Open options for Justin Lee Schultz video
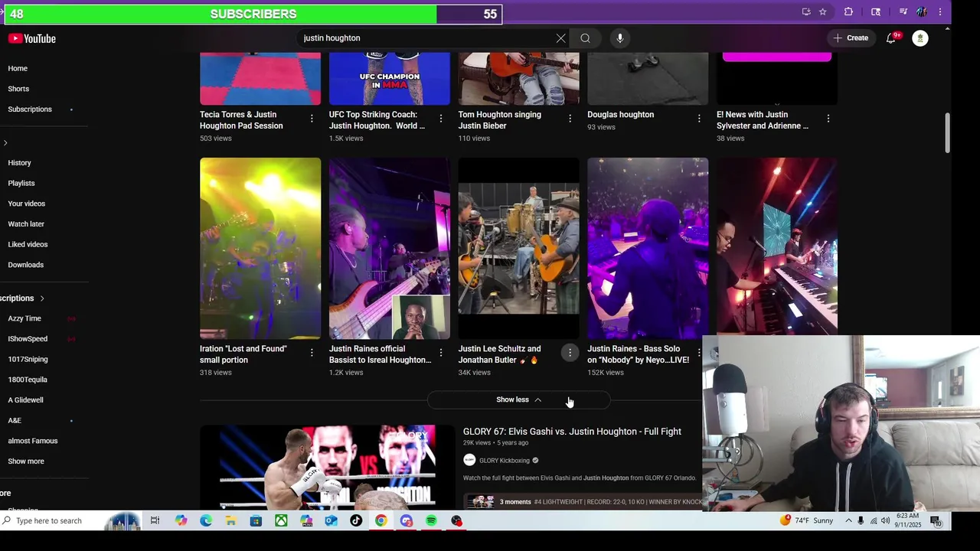Screen dimensions: 980x551 point(570,353)
